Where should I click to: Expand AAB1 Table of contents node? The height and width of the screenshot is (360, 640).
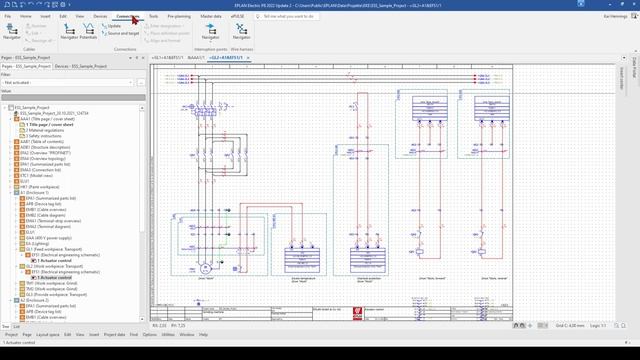(x=11, y=142)
